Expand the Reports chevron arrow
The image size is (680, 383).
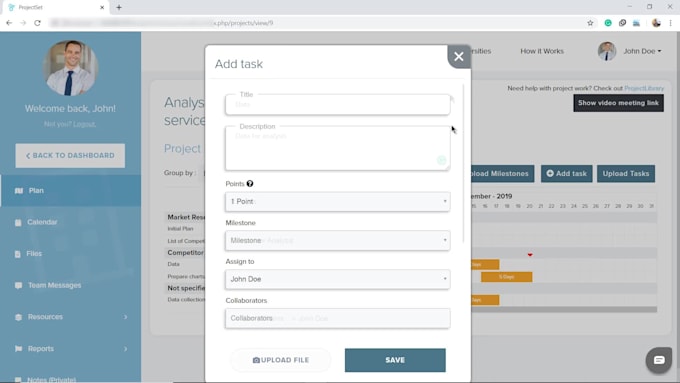point(126,349)
